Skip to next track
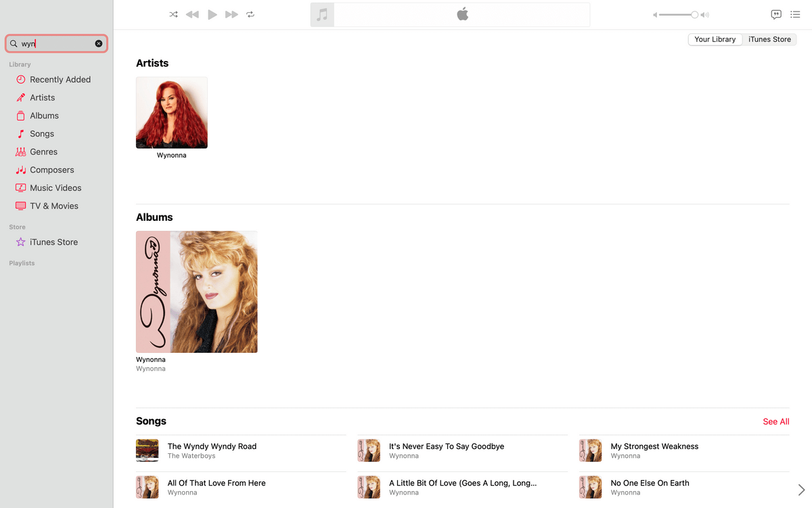The width and height of the screenshot is (812, 508). 231,14
